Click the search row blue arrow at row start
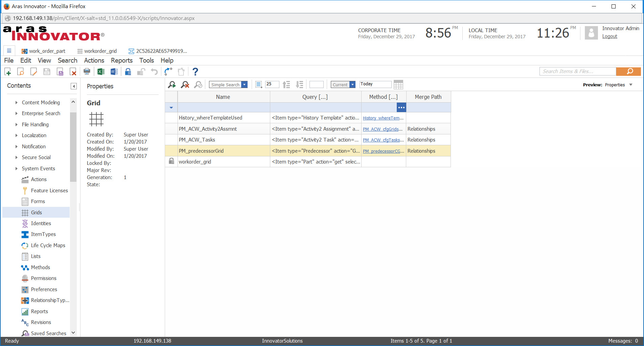Image resolution: width=644 pixels, height=346 pixels. (x=171, y=108)
